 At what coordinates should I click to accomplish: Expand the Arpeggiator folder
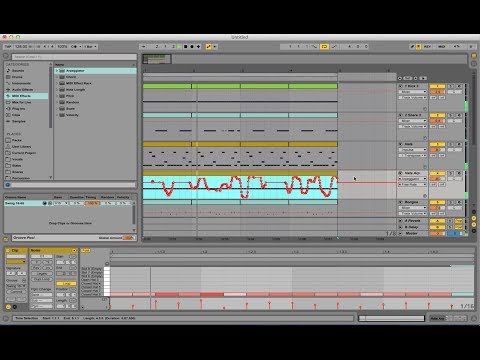57,71
